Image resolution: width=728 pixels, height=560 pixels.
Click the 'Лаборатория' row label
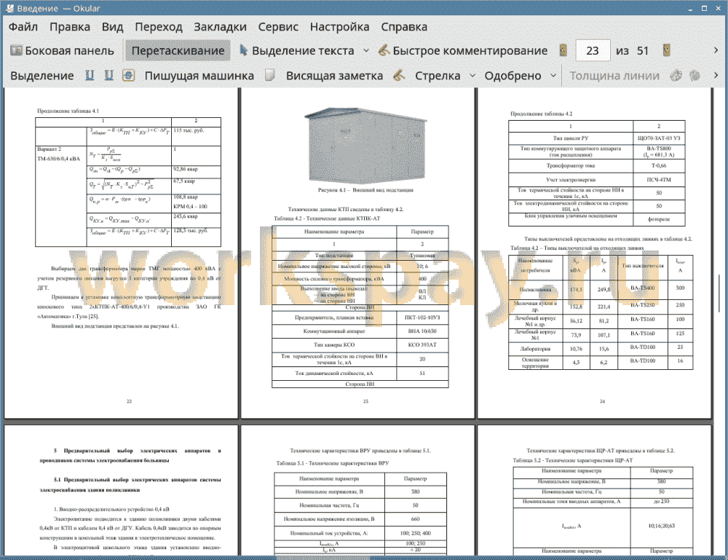coord(535,349)
